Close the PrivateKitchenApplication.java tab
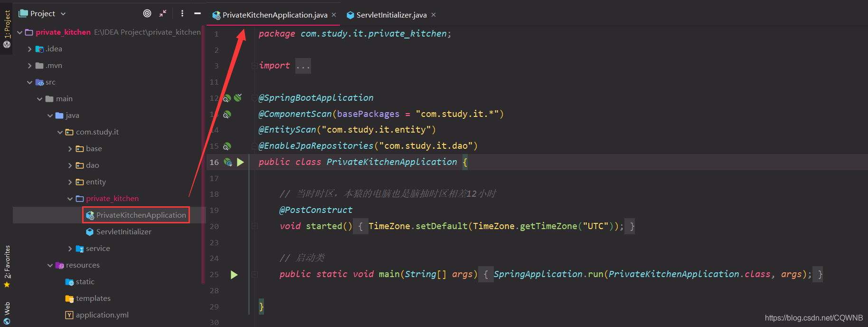The width and height of the screenshot is (868, 327). pos(334,15)
